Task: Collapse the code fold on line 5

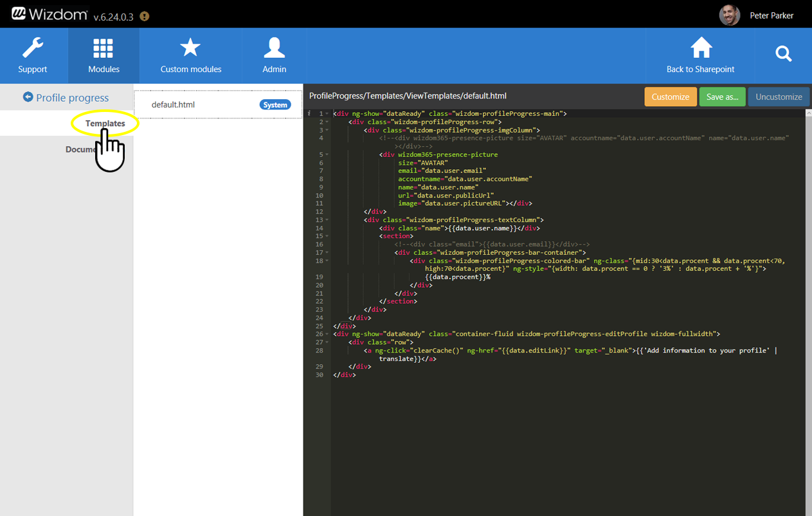Action: click(327, 154)
